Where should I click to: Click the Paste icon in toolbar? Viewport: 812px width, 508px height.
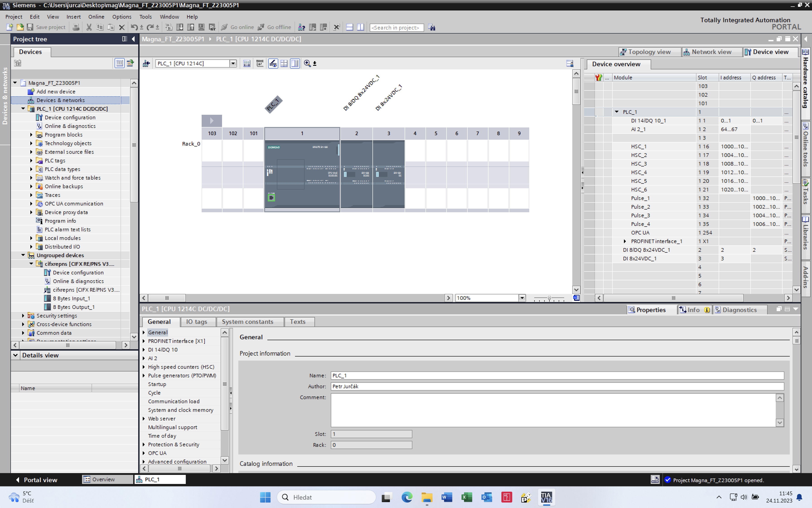(111, 27)
